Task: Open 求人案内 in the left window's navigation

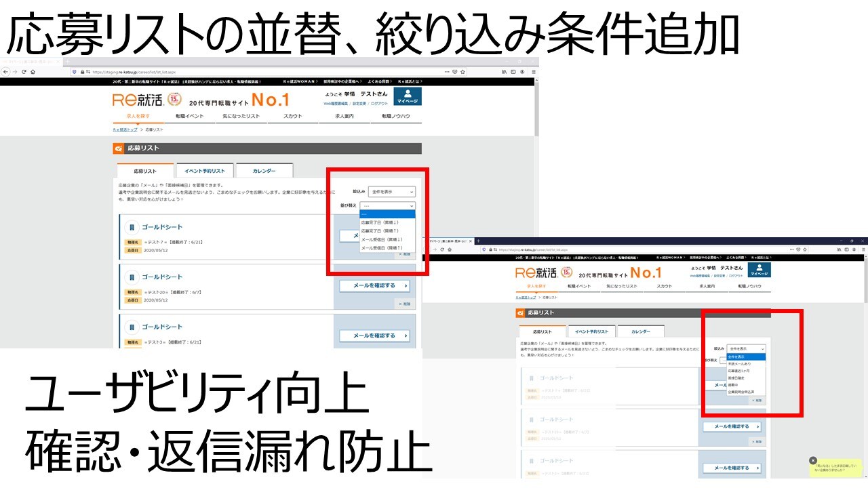Action: click(x=344, y=117)
